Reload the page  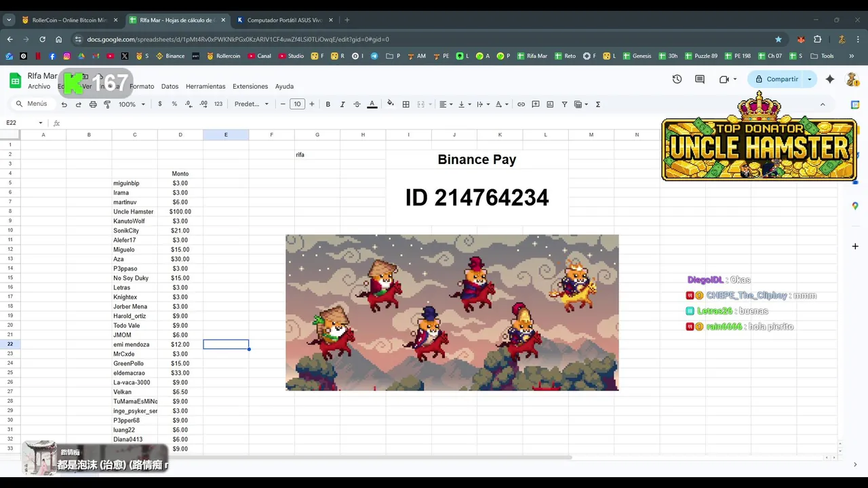click(x=42, y=39)
